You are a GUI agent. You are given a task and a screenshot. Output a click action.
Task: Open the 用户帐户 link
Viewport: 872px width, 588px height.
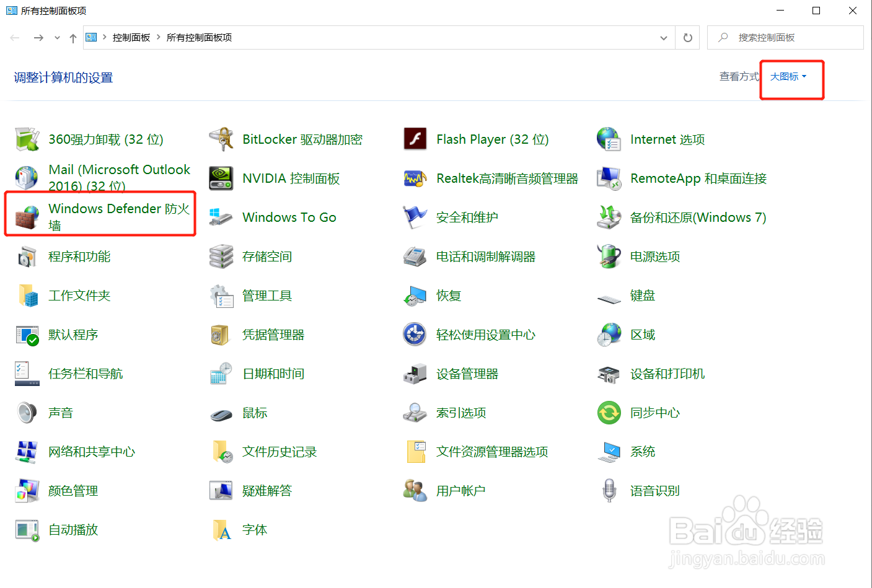click(x=461, y=491)
